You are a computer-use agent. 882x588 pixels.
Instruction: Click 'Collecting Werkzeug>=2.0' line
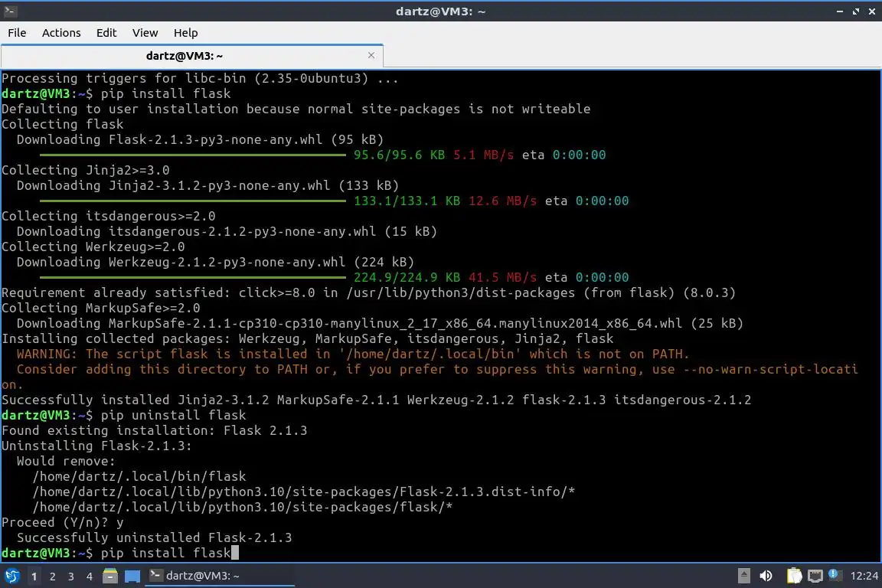coord(93,247)
